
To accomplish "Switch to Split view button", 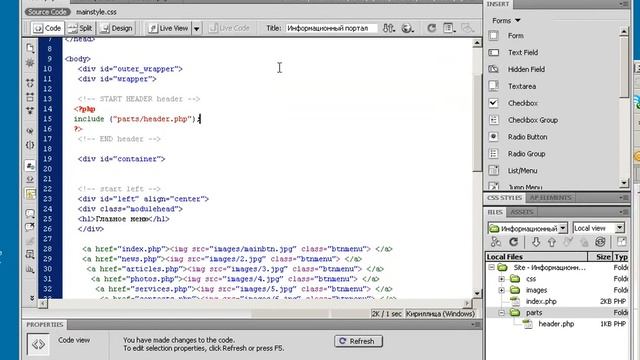I will pos(80,28).
